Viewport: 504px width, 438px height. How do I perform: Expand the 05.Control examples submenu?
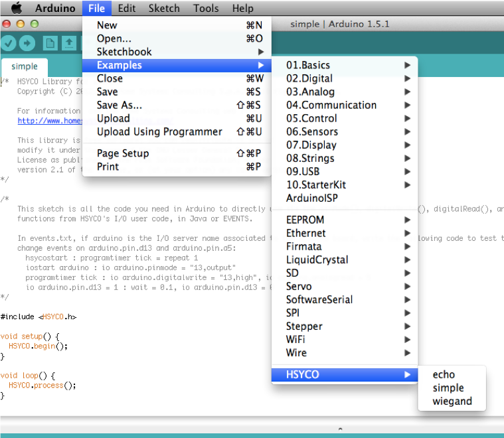tap(345, 119)
